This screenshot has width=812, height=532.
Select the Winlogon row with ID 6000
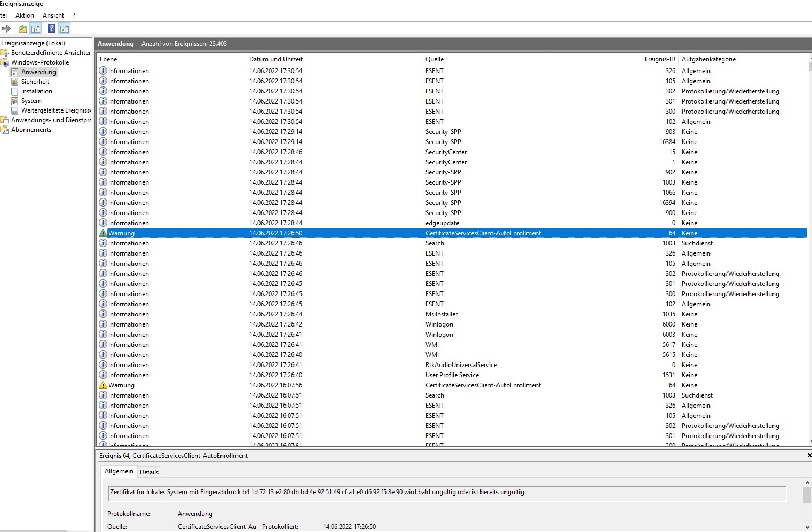(x=453, y=324)
